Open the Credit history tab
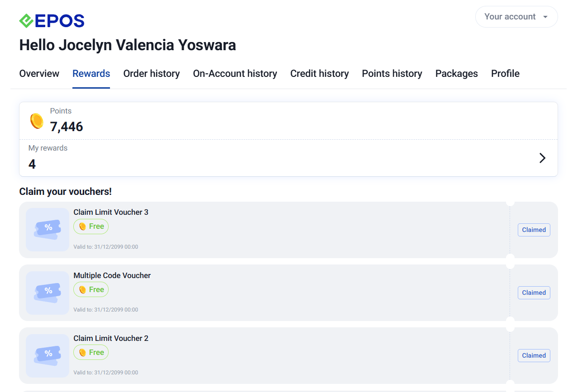Viewport: 568px width, 392px height. pos(320,74)
